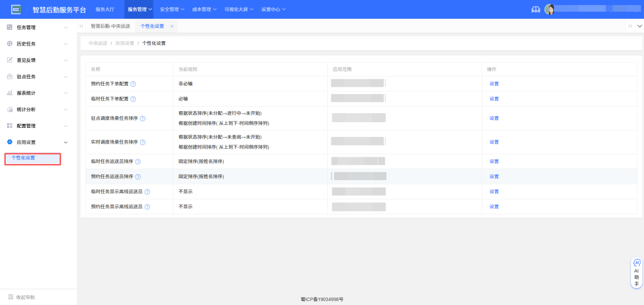Click the 中央运送 breadcrumb link

(97, 43)
